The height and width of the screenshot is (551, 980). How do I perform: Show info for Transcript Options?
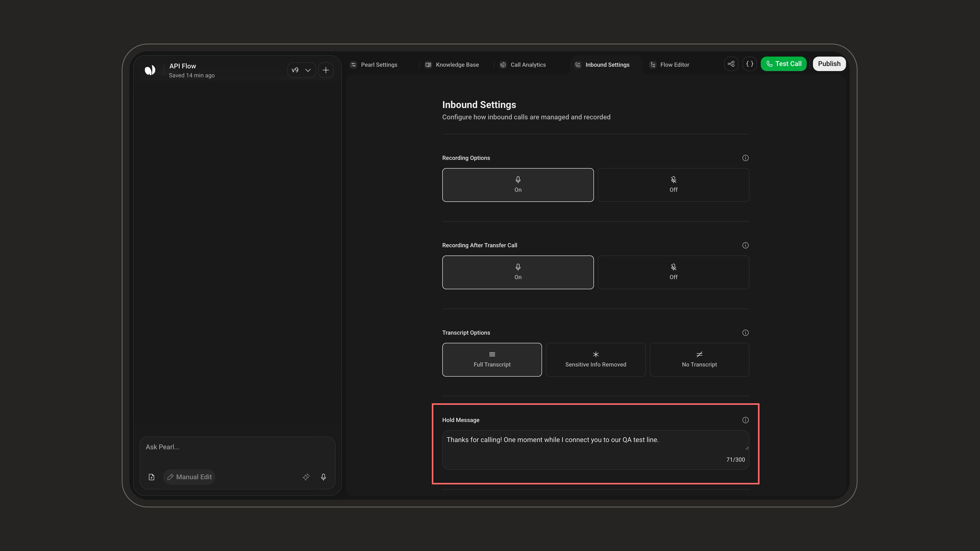[745, 333]
